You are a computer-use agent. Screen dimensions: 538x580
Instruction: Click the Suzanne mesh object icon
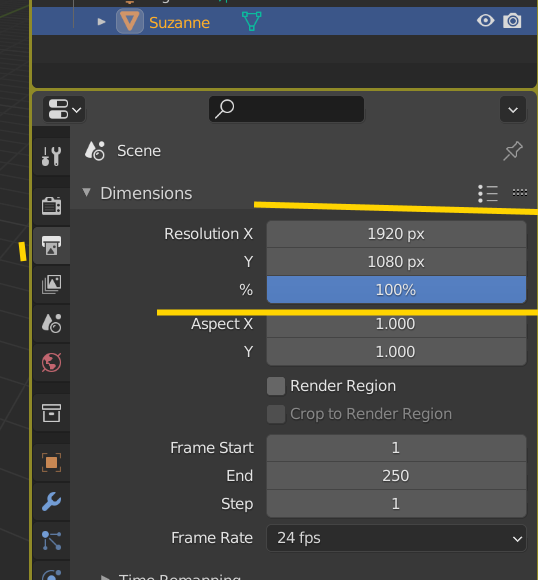click(x=130, y=21)
